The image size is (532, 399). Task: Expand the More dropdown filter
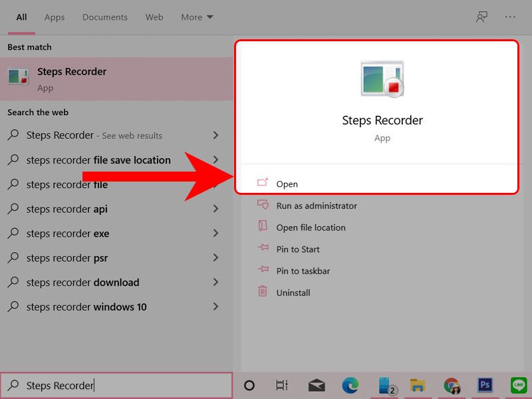coord(197,17)
